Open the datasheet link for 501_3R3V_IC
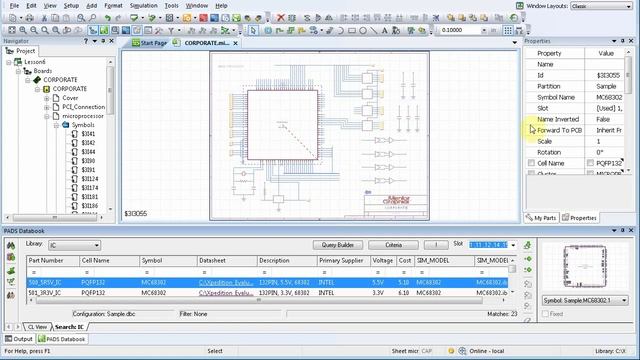 click(x=226, y=293)
